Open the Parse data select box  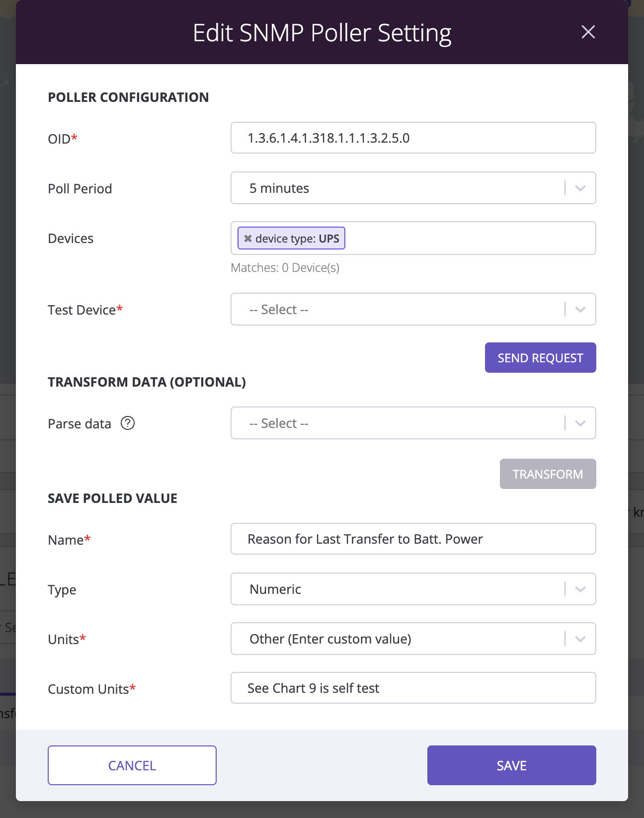click(413, 423)
